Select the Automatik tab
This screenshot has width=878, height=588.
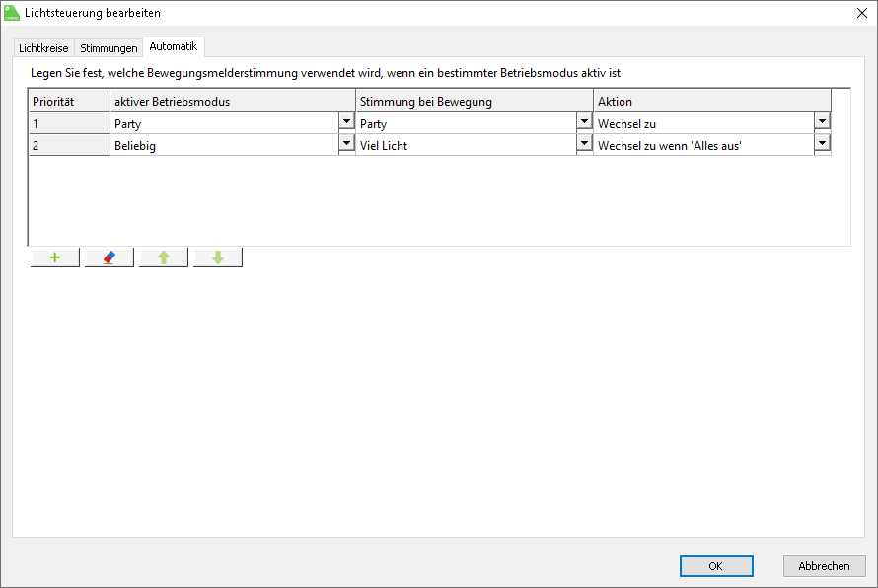(x=174, y=46)
